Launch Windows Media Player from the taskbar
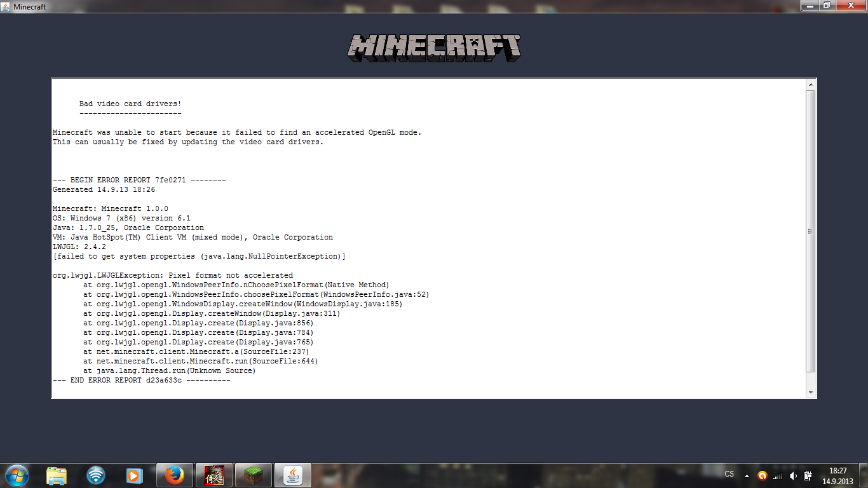Screen dimensions: 868x488 point(134,475)
